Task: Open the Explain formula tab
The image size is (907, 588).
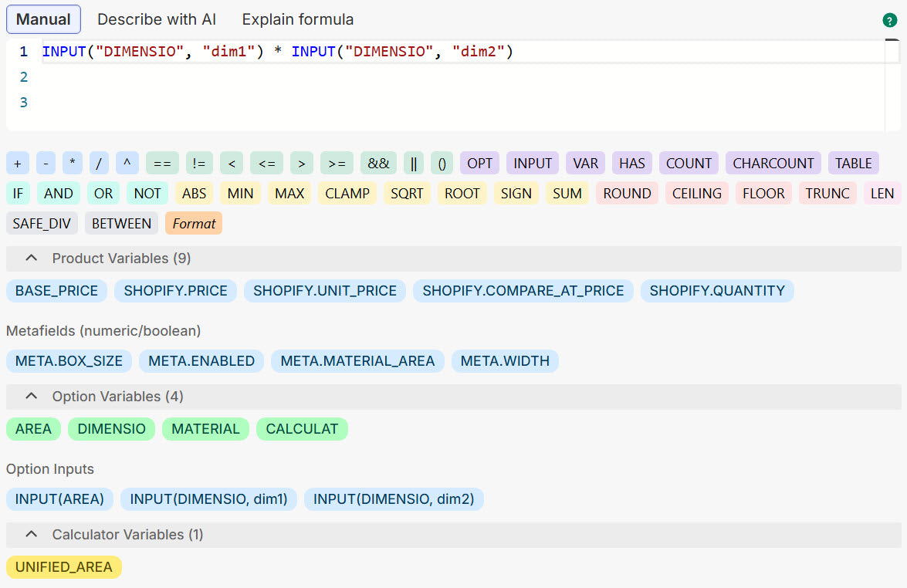Action: pyautogui.click(x=298, y=19)
